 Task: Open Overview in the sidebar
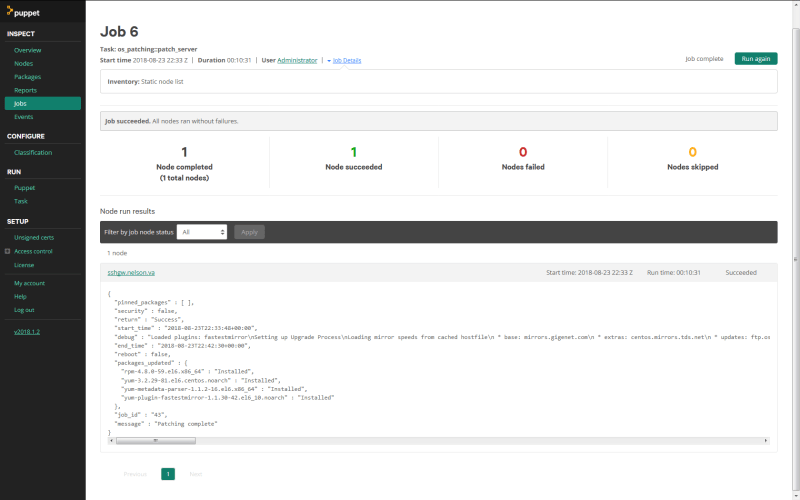(x=28, y=50)
